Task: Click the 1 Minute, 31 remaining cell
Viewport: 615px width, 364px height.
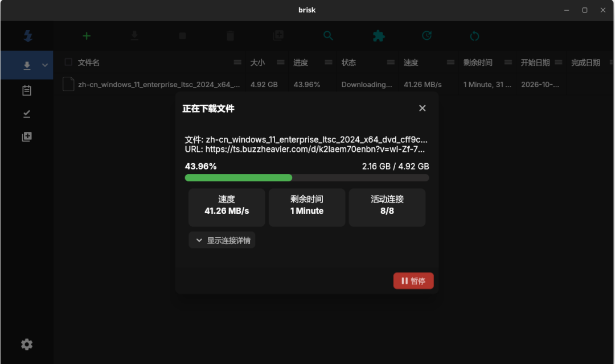Action: 487,84
